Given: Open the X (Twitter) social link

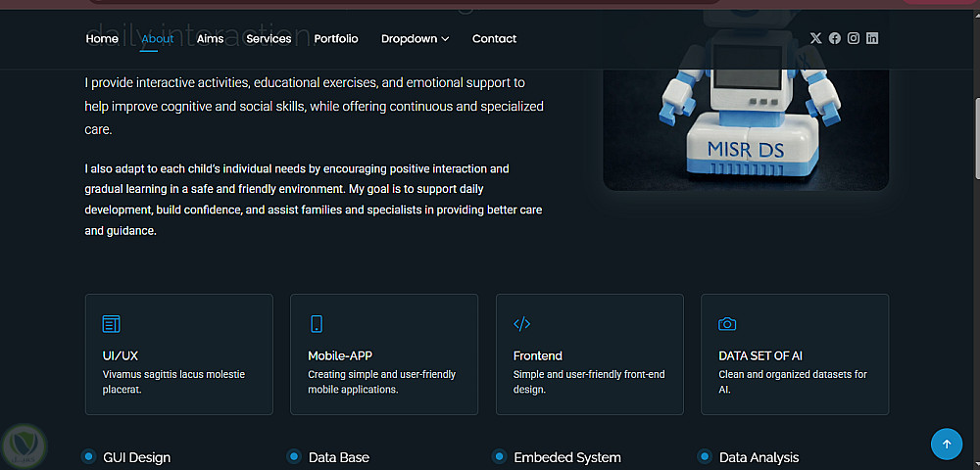Looking at the screenshot, I should [x=815, y=38].
